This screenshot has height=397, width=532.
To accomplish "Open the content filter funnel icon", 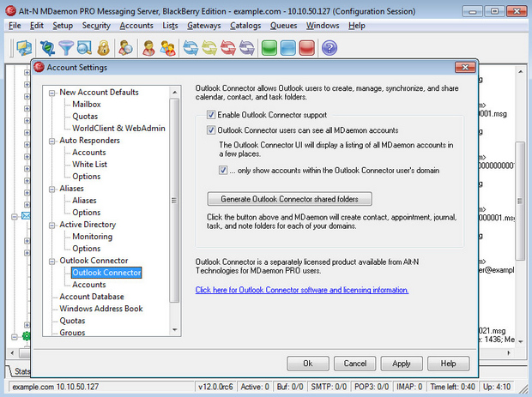I will (66, 48).
